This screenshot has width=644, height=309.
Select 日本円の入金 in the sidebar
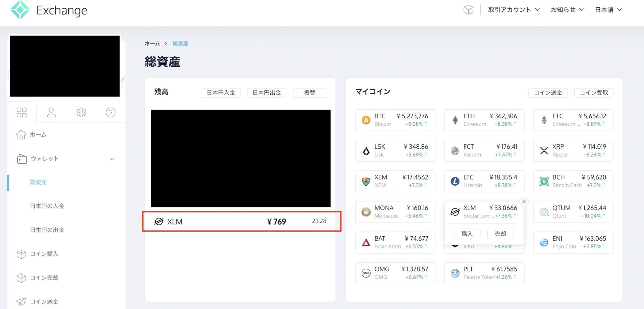[x=47, y=206]
